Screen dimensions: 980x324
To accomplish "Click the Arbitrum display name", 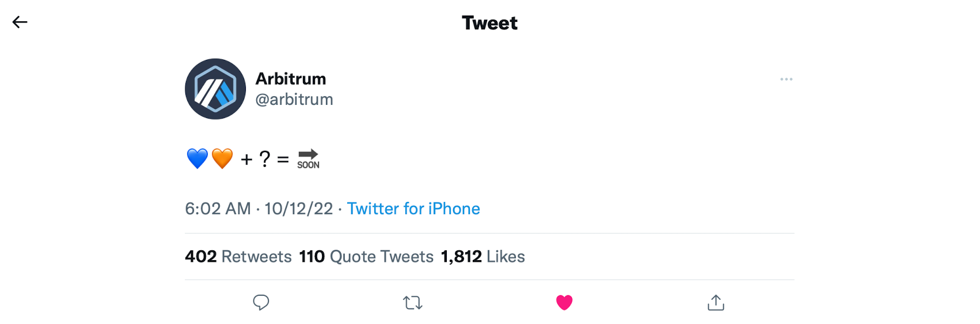I will [x=291, y=79].
